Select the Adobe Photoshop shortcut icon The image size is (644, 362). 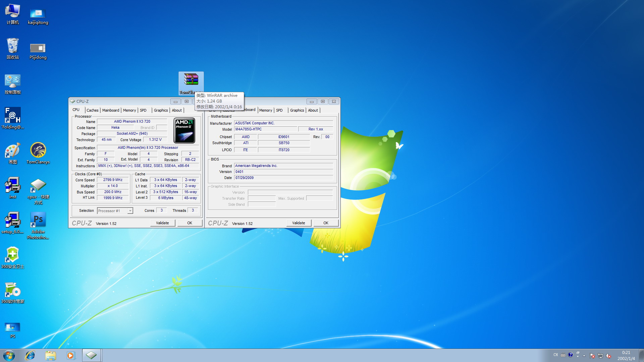pyautogui.click(x=38, y=220)
